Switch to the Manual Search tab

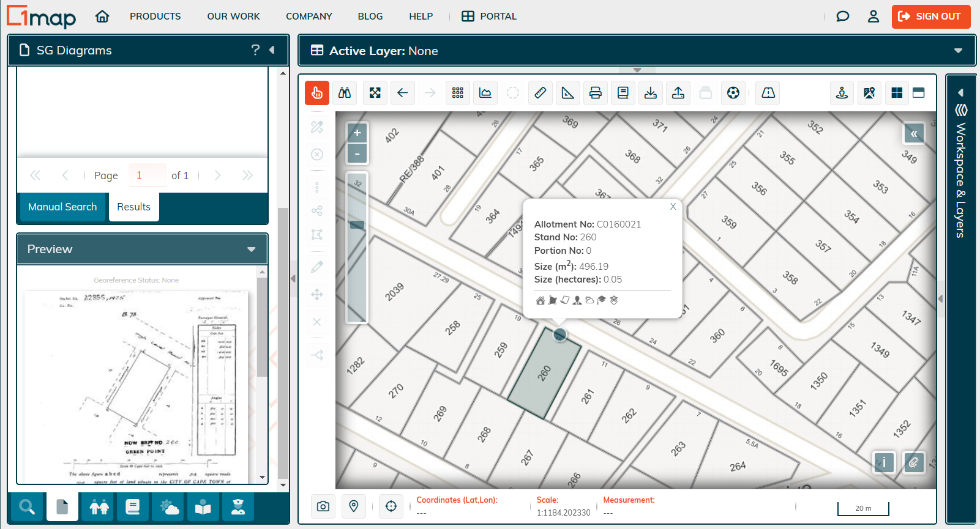[62, 207]
